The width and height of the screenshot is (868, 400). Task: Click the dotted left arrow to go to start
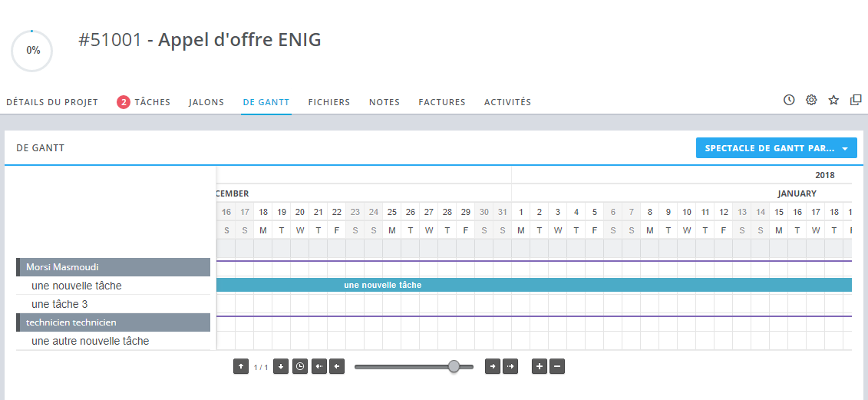click(x=318, y=367)
